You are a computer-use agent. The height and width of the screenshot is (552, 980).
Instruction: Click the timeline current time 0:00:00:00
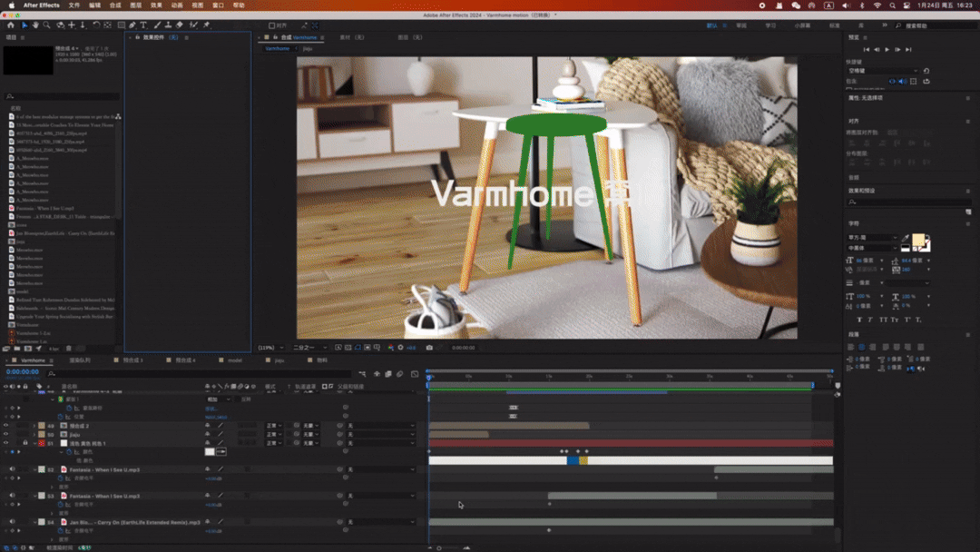pyautogui.click(x=23, y=372)
